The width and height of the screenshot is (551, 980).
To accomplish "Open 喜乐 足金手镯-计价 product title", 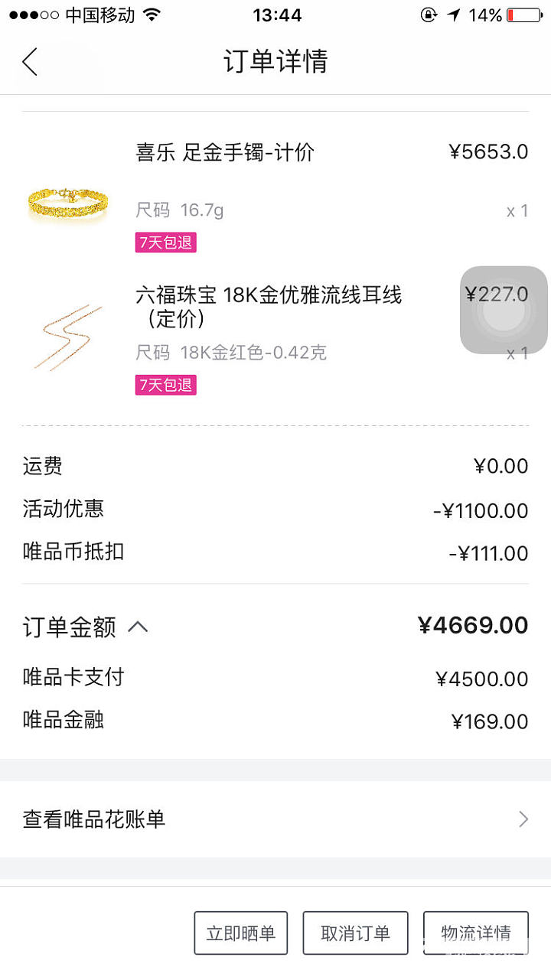I will (x=225, y=152).
